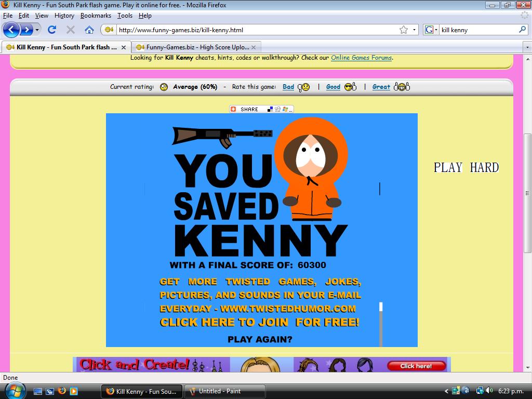Reload the page with the refresh icon
532x399 pixels.
[x=52, y=30]
